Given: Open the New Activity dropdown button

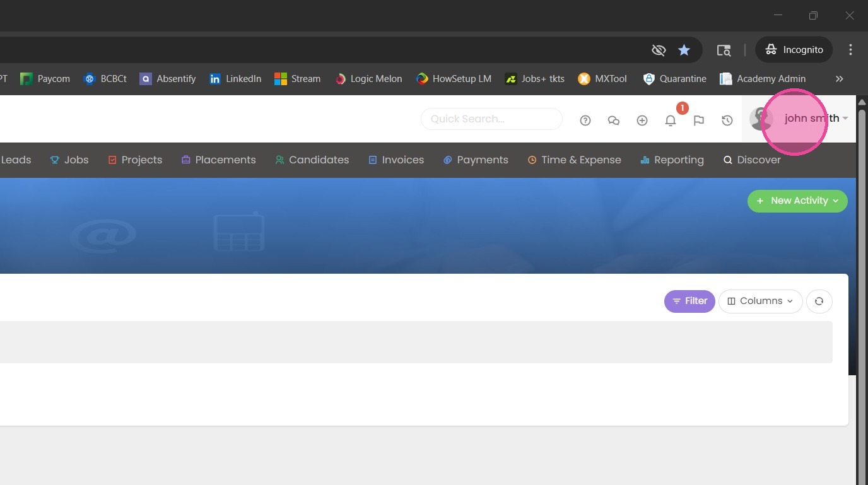Looking at the screenshot, I should pos(797,201).
